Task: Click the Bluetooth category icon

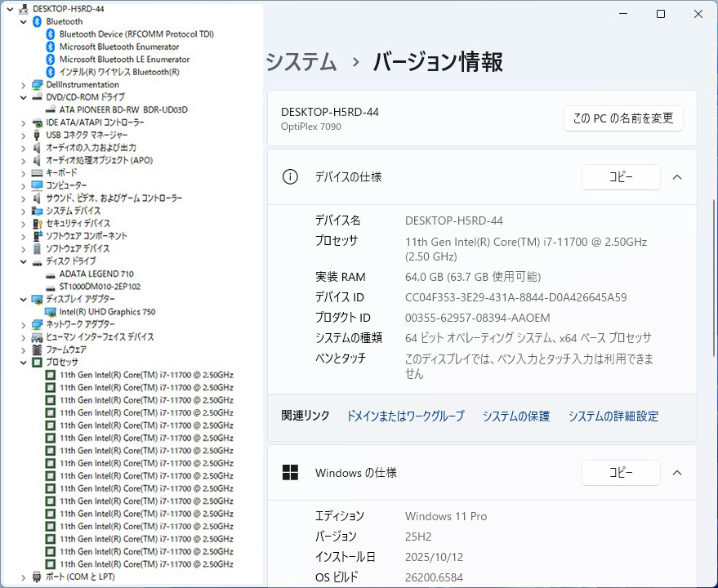Action: (x=37, y=21)
